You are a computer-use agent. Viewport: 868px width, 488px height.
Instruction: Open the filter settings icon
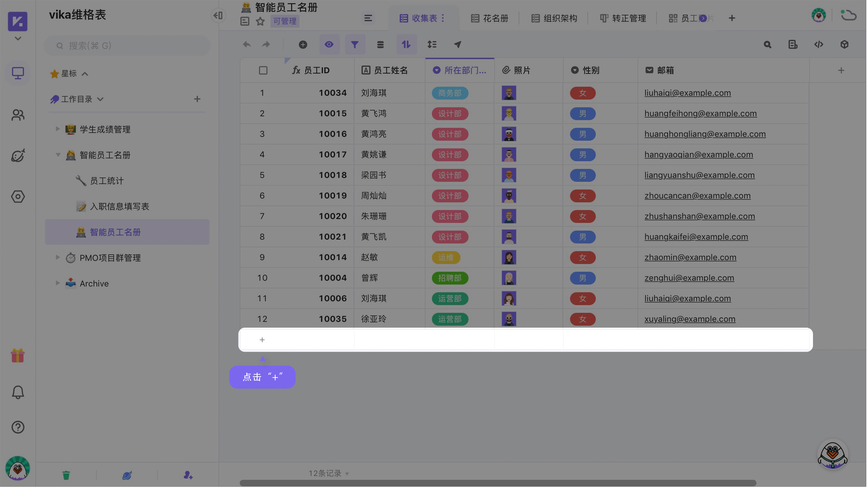click(x=355, y=45)
